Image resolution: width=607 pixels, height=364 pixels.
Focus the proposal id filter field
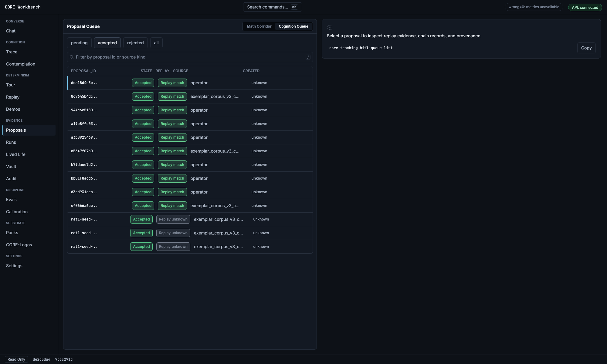pyautogui.click(x=190, y=57)
